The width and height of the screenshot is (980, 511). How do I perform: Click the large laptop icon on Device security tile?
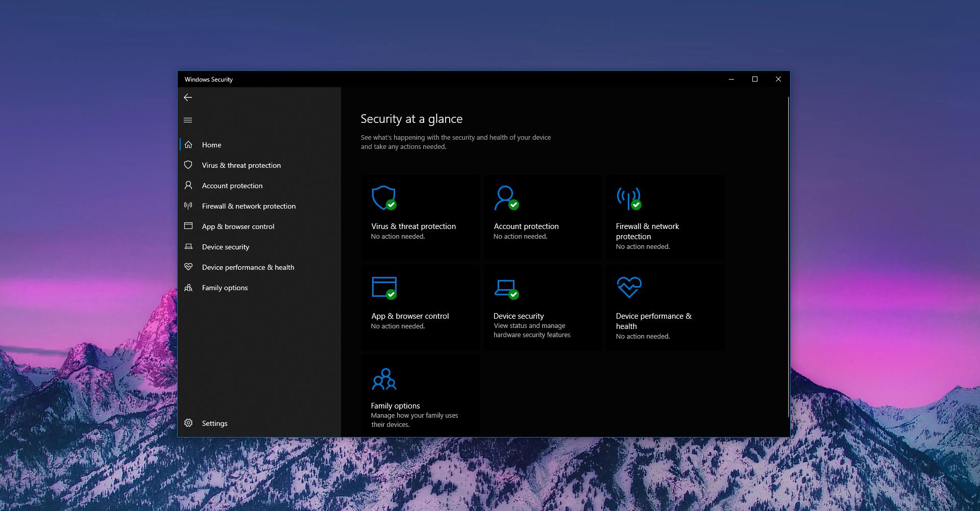506,289
